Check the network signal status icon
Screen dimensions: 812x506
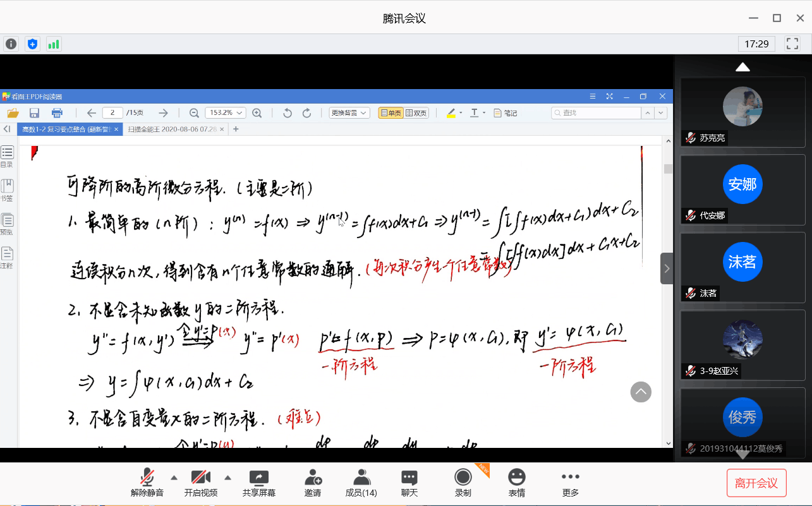[54, 44]
